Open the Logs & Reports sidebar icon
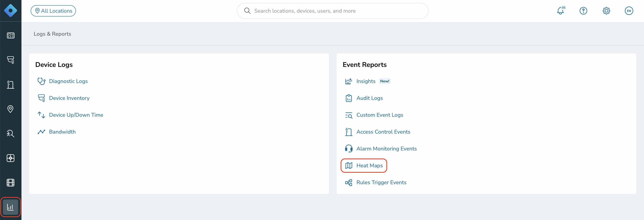 coord(11,207)
